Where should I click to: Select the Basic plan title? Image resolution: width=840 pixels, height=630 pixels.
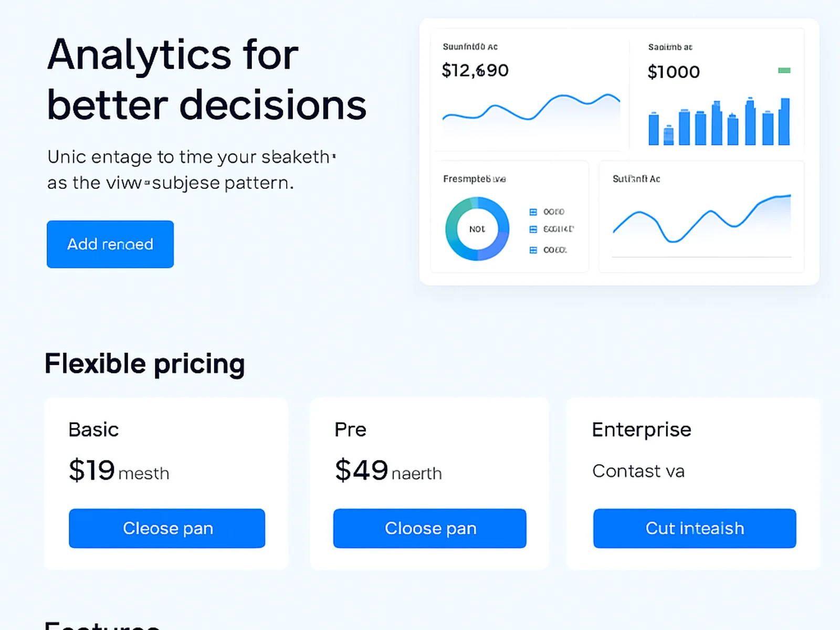click(x=93, y=429)
